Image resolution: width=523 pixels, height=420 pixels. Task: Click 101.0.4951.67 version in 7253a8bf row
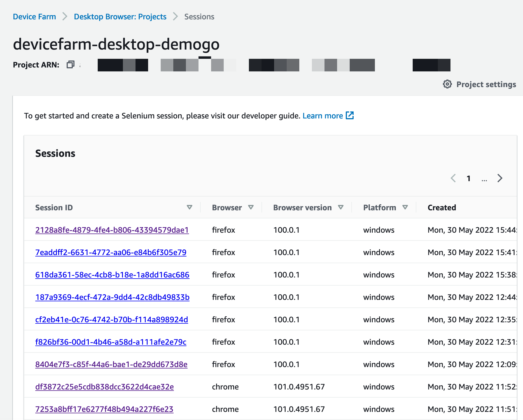click(x=299, y=409)
